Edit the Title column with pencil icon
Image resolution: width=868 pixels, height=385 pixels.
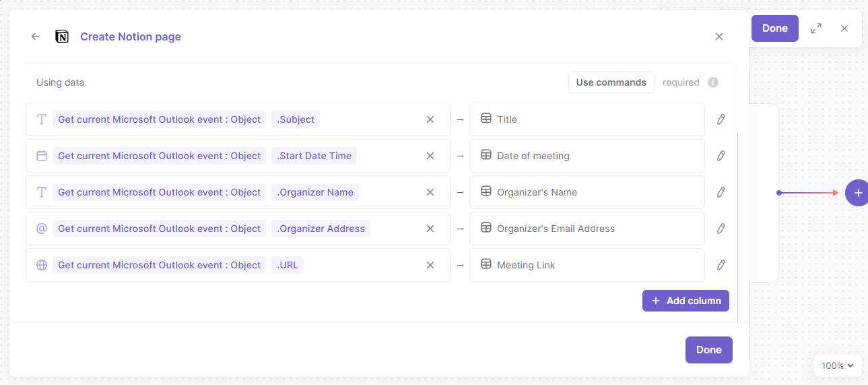(x=721, y=119)
